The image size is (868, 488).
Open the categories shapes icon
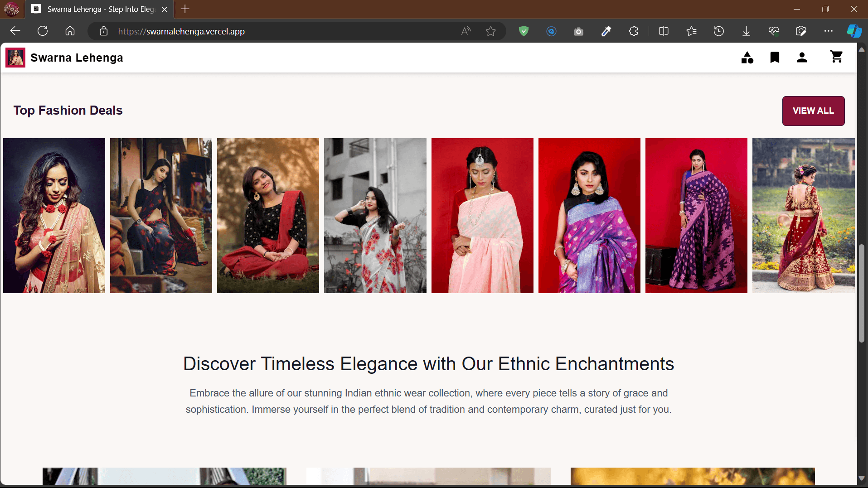pyautogui.click(x=747, y=58)
